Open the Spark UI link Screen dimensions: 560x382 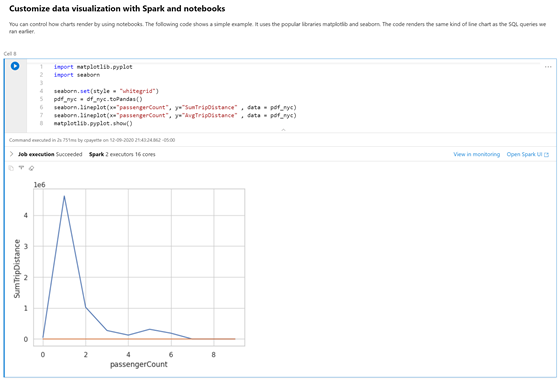click(x=524, y=154)
